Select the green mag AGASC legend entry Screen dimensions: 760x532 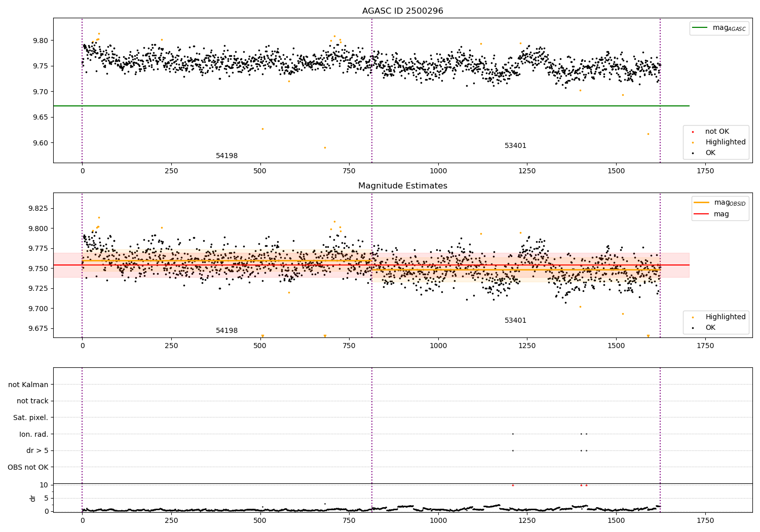719,28
